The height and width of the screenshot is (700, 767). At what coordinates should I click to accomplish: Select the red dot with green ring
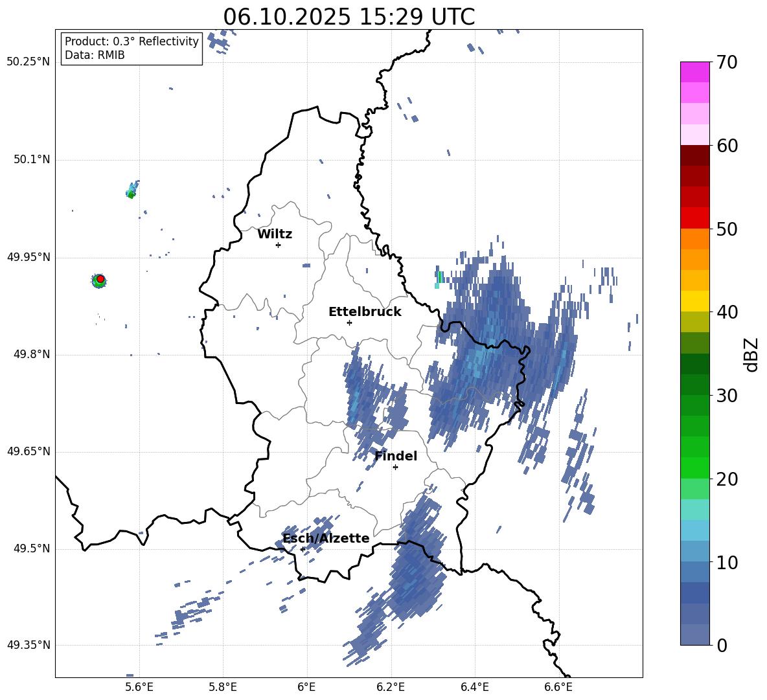[x=99, y=280]
